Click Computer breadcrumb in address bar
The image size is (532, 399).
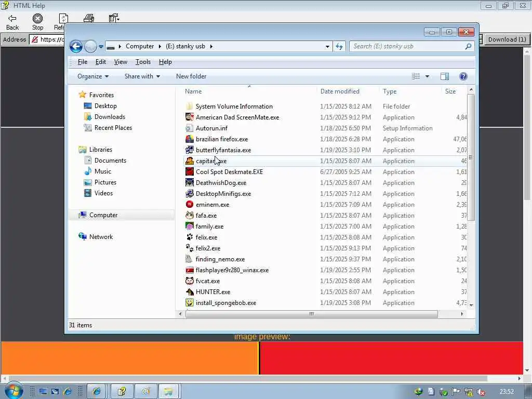(139, 46)
